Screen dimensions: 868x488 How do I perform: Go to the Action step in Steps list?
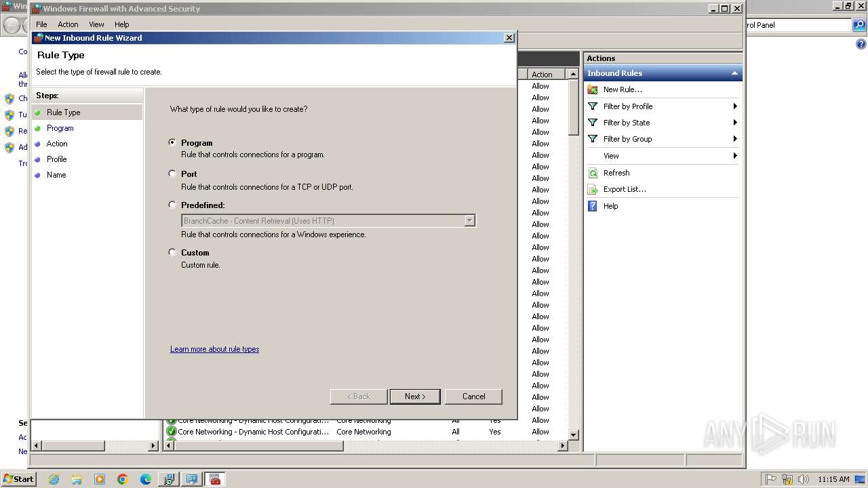tap(57, 144)
